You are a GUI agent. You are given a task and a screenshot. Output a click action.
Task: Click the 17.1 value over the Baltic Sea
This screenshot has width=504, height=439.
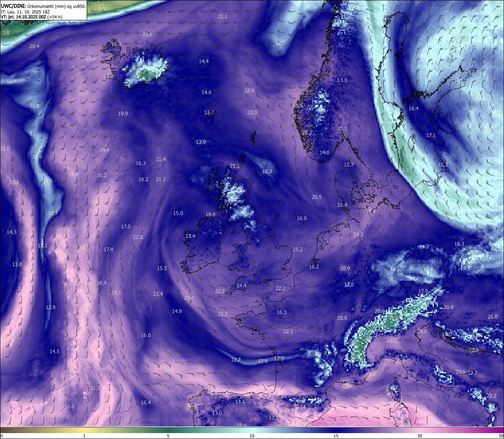click(431, 135)
